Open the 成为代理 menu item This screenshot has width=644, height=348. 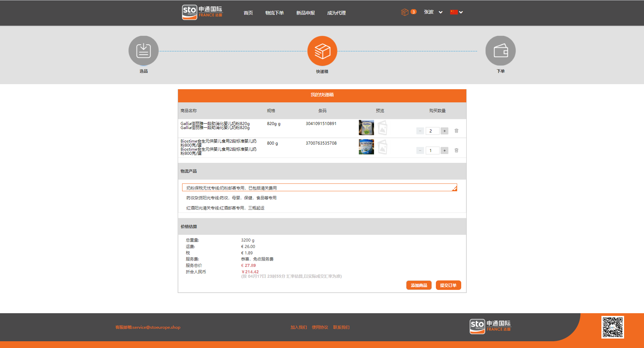pyautogui.click(x=337, y=13)
